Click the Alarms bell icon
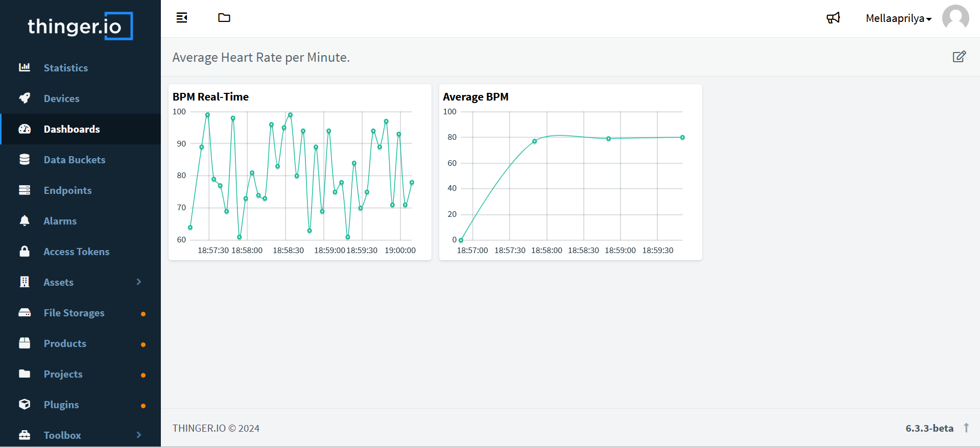980x447 pixels. (x=25, y=221)
